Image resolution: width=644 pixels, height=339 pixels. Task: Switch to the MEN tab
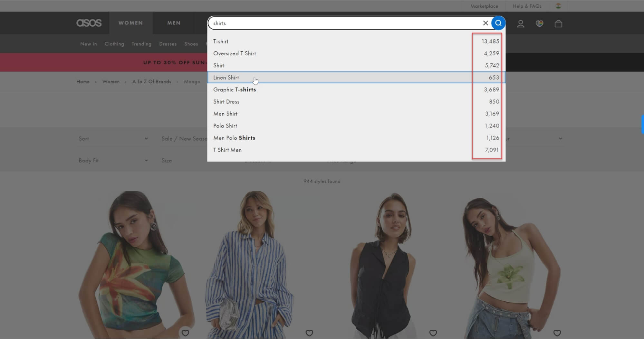(x=174, y=23)
